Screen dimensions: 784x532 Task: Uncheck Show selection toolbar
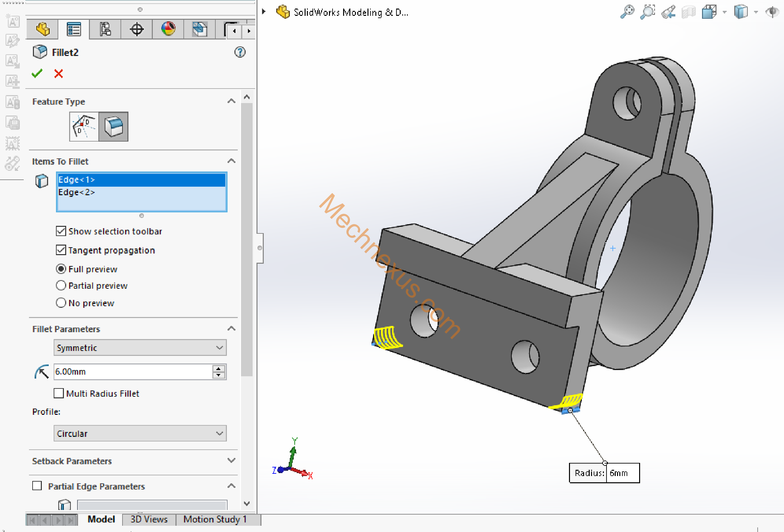point(61,231)
